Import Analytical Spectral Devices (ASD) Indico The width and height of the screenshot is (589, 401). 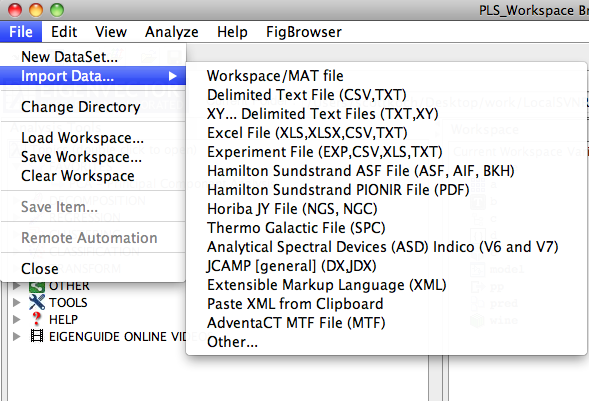(387, 247)
